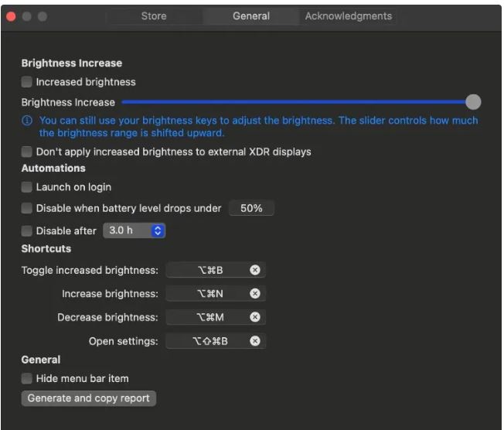Toggle Disable when battery level drops
The width and height of the screenshot is (504, 430).
point(27,208)
